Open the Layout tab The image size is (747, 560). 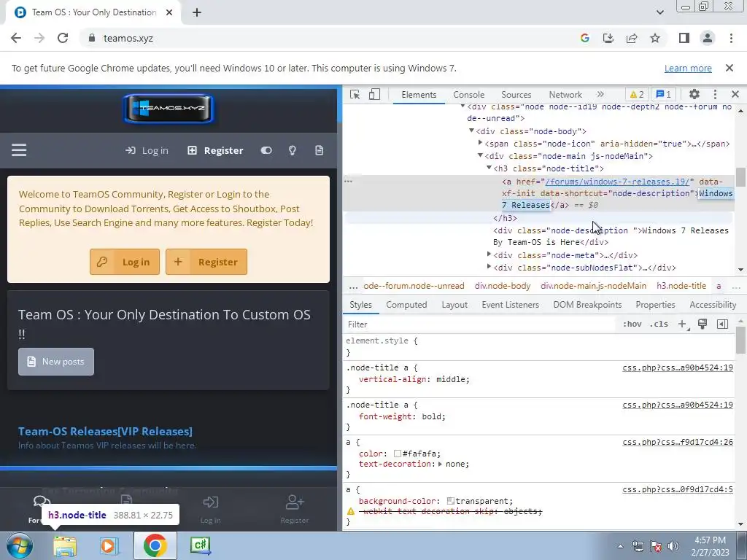(454, 305)
